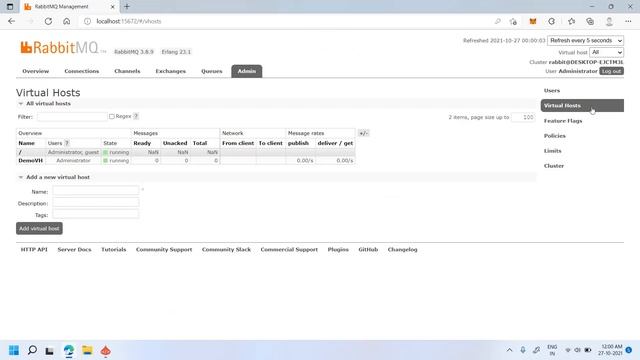The height and width of the screenshot is (360, 640).
Task: Go back with the browser back arrow
Action: point(11,21)
